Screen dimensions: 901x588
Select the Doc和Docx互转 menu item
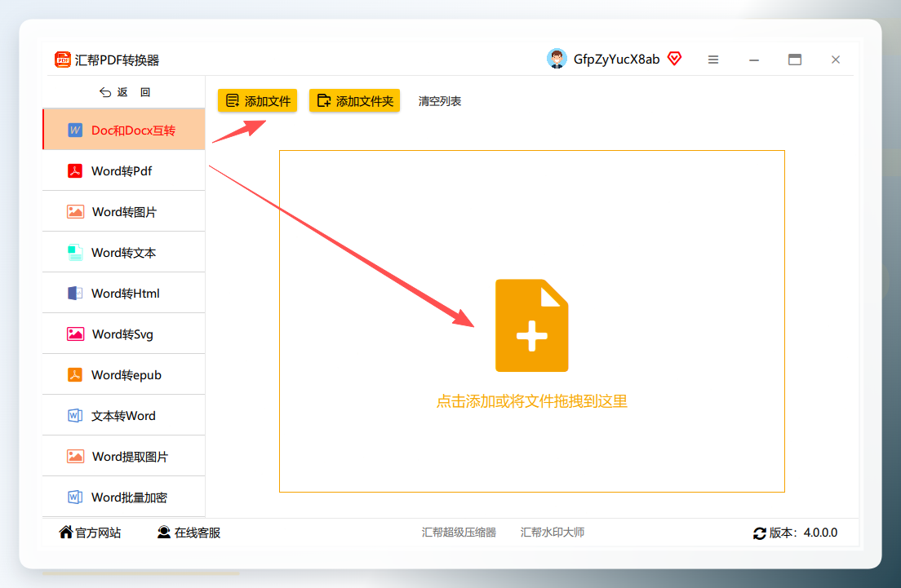point(124,130)
